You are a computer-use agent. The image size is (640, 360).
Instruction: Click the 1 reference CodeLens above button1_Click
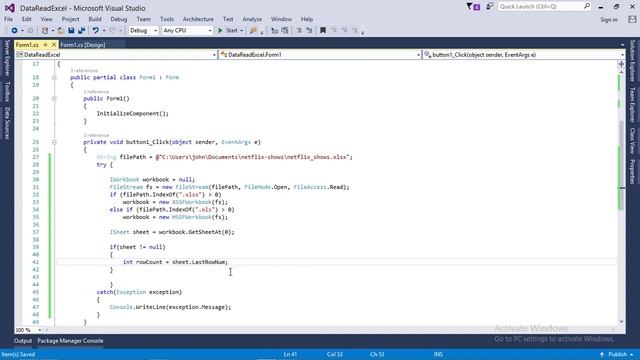[96, 135]
